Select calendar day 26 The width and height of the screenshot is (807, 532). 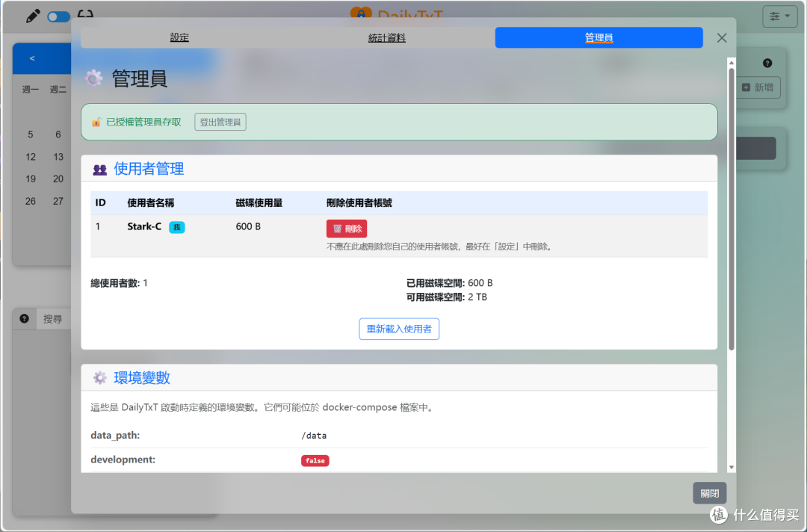point(31,201)
